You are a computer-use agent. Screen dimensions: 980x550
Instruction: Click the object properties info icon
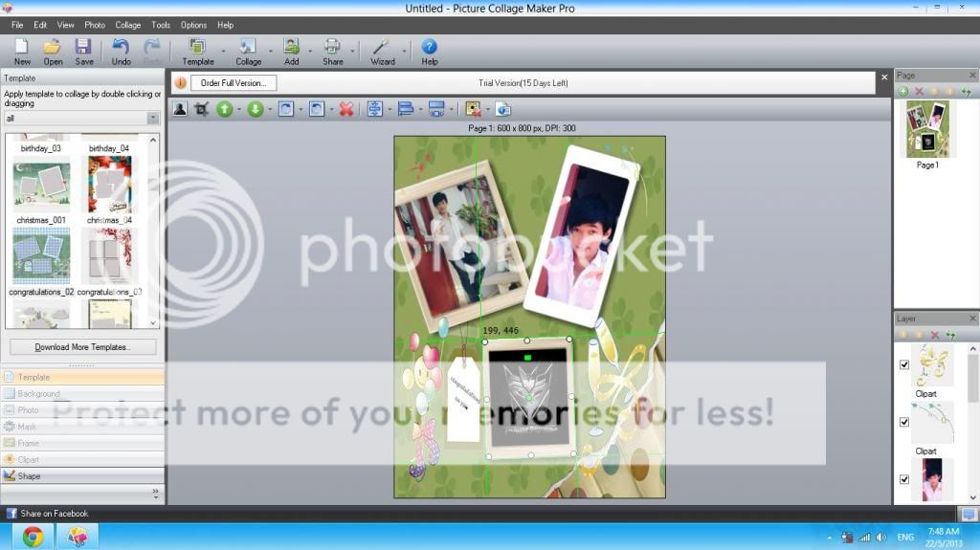pyautogui.click(x=503, y=109)
